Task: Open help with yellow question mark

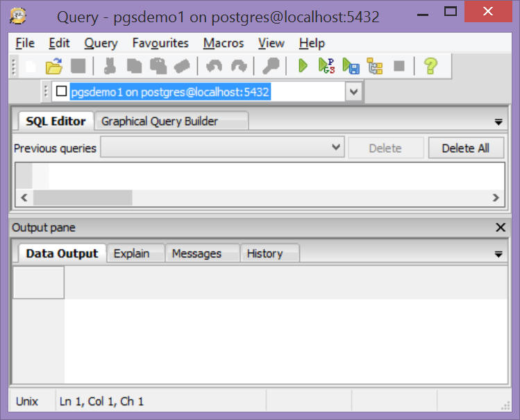Action: (430, 66)
